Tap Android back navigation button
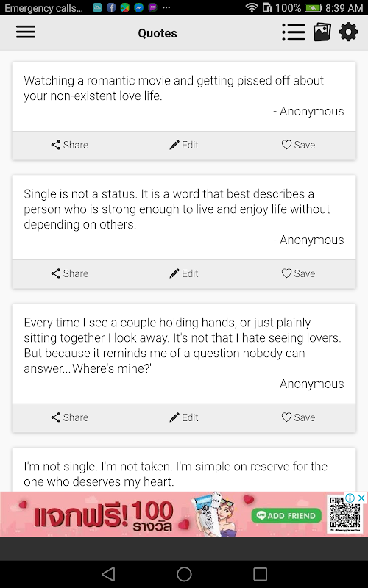This screenshot has height=588, width=368. coord(108,574)
